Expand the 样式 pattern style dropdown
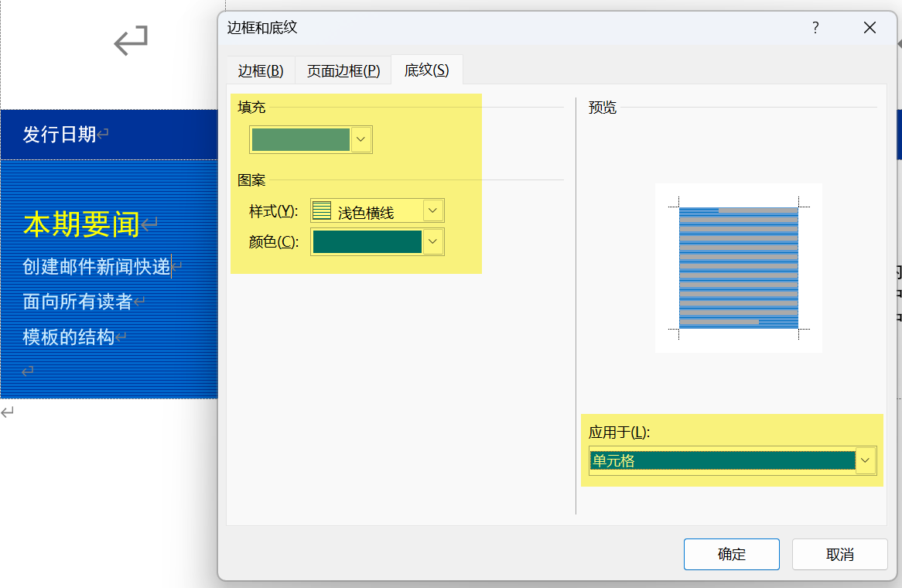Viewport: 902px width, 588px height. (x=432, y=210)
